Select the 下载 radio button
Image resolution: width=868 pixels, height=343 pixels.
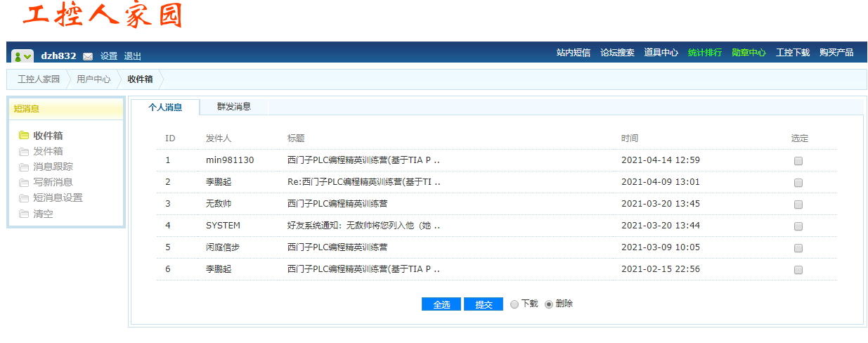(514, 304)
